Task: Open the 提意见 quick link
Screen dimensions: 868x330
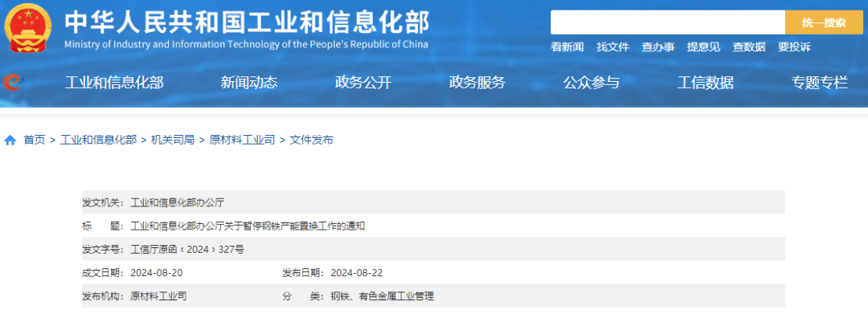Action: pos(703,47)
